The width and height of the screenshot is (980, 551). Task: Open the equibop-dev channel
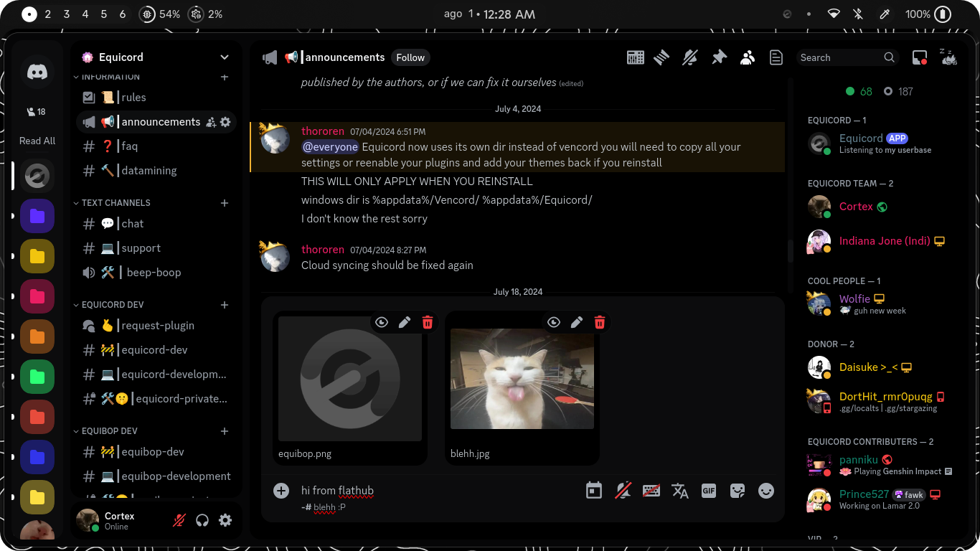(156, 452)
